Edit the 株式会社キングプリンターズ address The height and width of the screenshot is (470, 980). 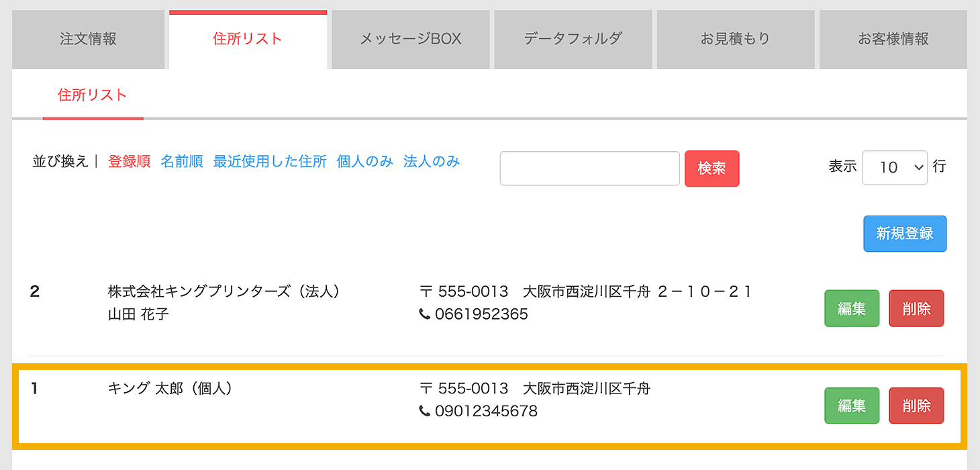[x=851, y=308]
